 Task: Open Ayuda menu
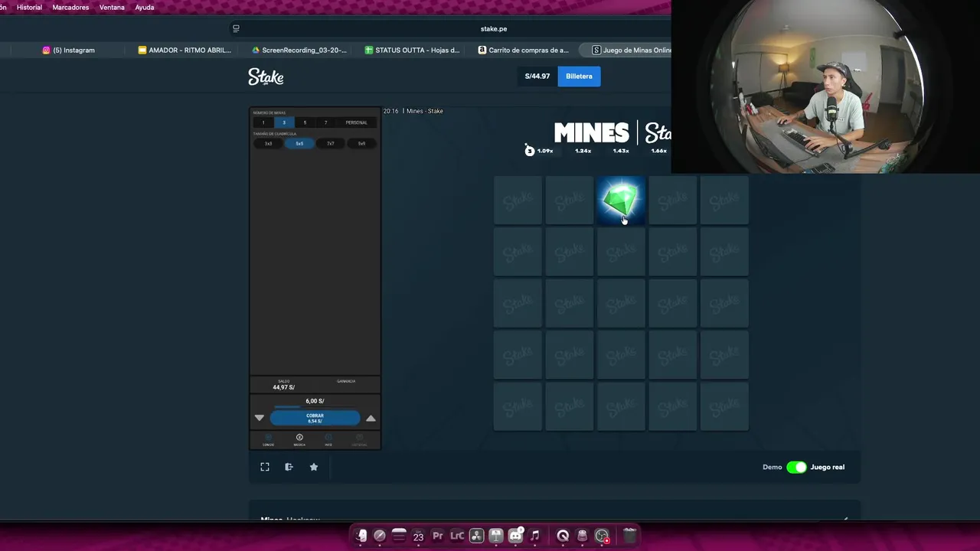(144, 7)
